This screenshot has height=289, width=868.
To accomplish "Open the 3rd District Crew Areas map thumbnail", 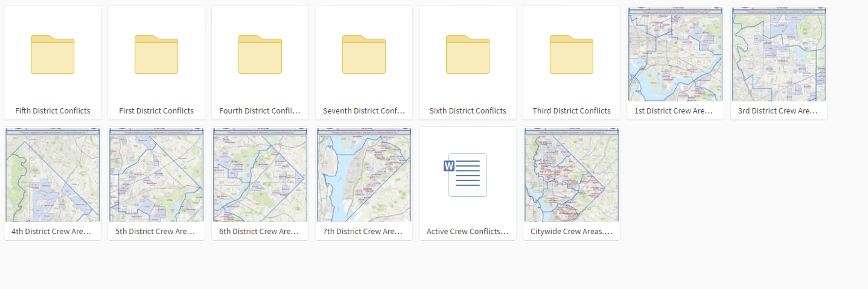I will pyautogui.click(x=779, y=55).
